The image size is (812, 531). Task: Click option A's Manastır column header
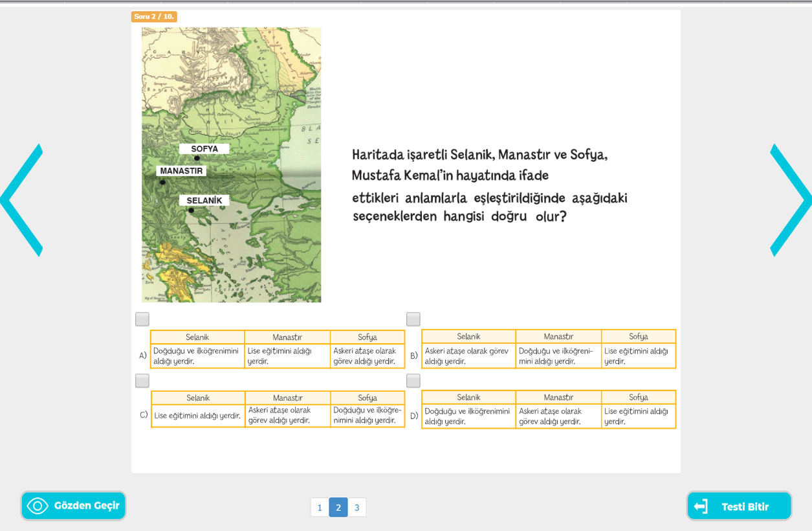287,337
